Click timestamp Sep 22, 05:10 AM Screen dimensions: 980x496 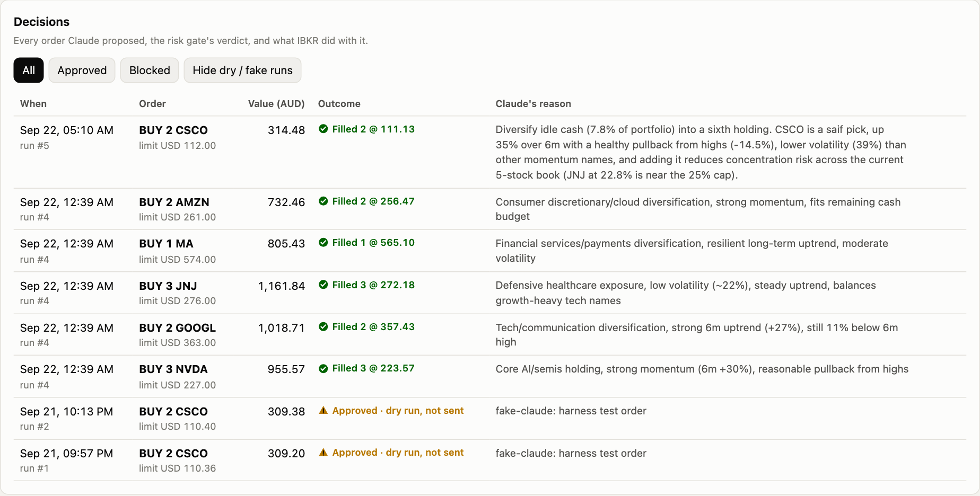click(x=67, y=130)
